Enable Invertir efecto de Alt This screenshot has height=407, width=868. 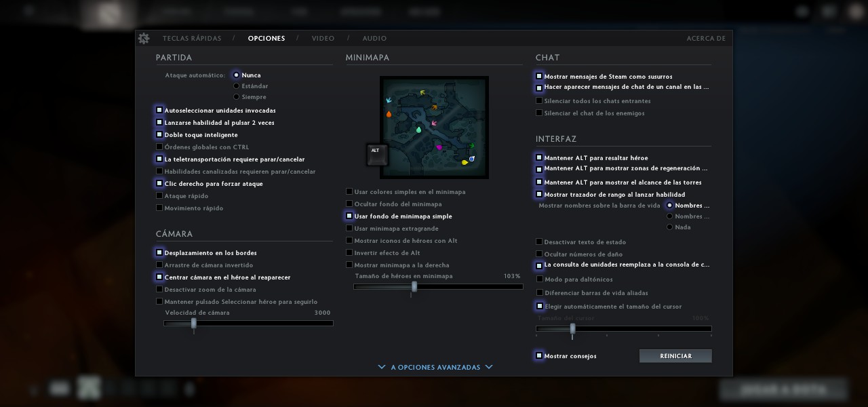click(349, 252)
